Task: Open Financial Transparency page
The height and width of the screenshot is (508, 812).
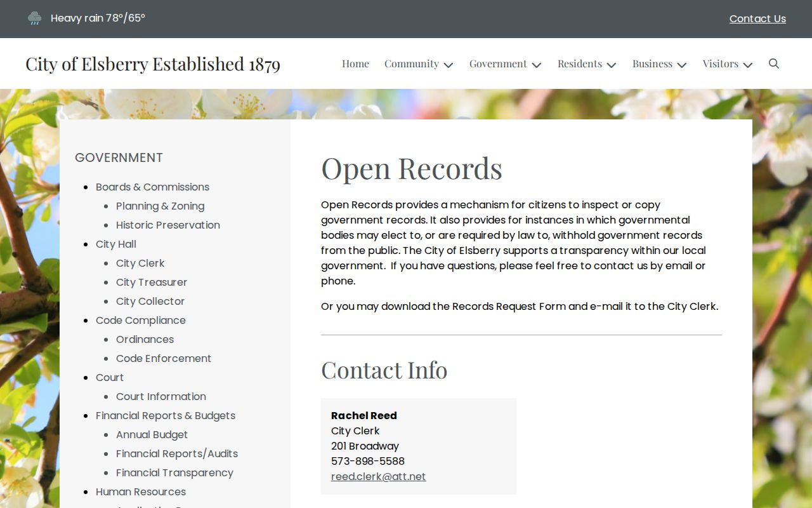Action: pyautogui.click(x=174, y=472)
